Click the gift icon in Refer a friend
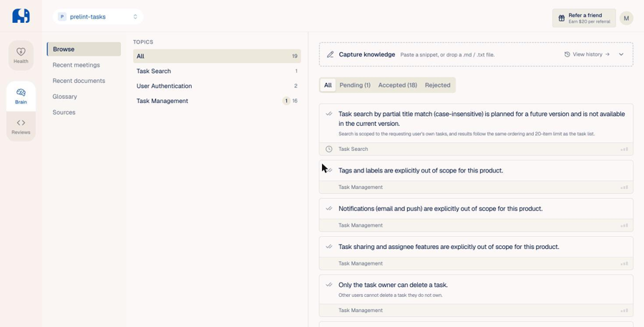Viewport: 644px width, 327px height. 562,18
